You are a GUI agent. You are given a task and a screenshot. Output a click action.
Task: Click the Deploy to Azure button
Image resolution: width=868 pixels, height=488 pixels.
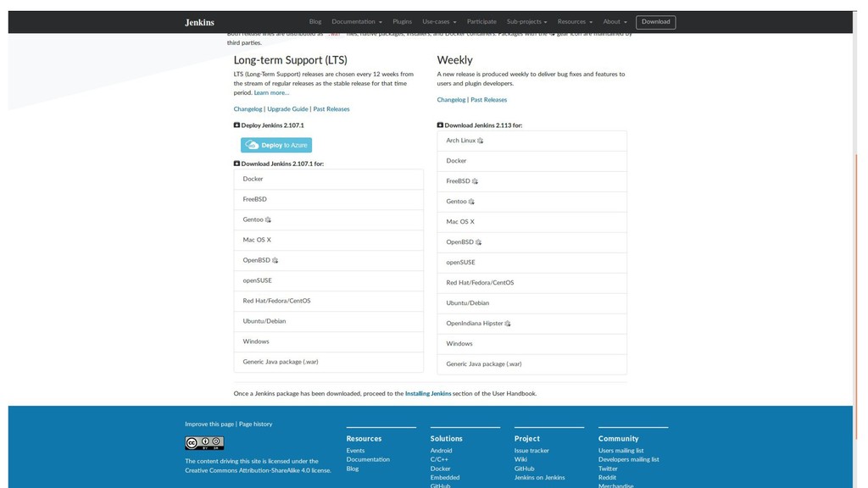[x=276, y=145]
